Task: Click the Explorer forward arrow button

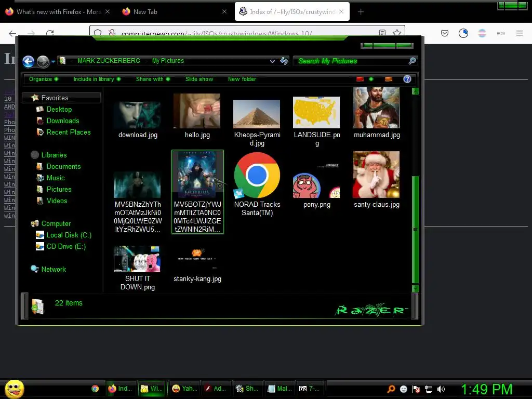Action: click(43, 61)
